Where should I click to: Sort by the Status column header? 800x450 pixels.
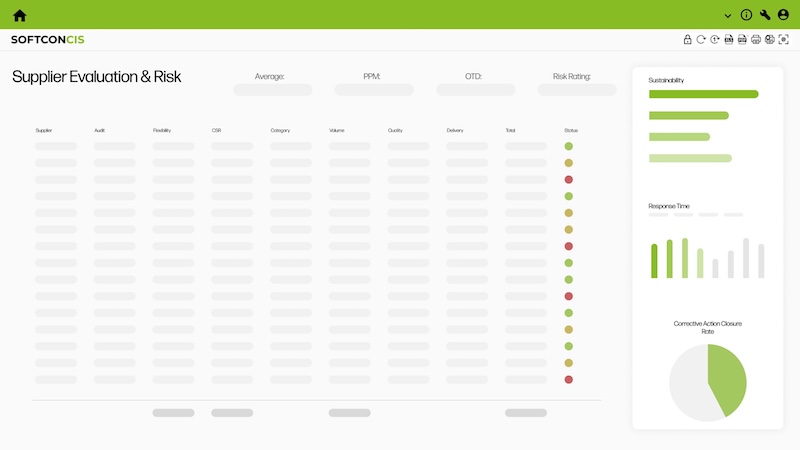tap(571, 131)
